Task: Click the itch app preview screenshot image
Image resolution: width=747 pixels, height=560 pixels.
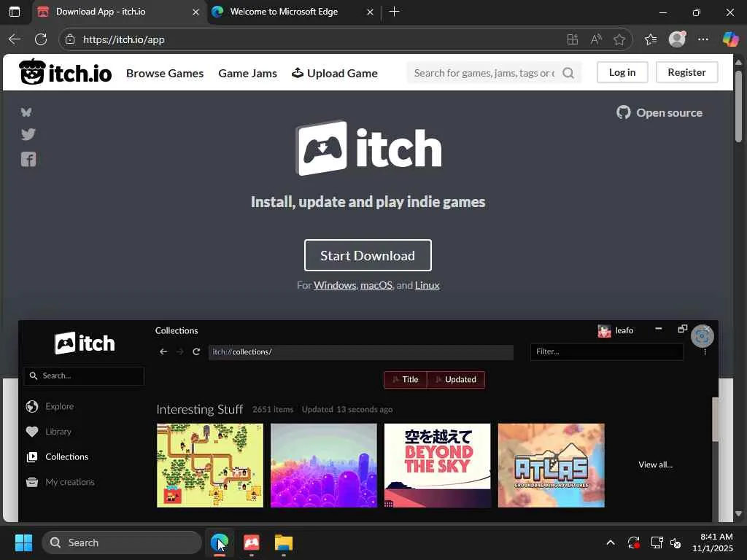Action: (x=368, y=421)
